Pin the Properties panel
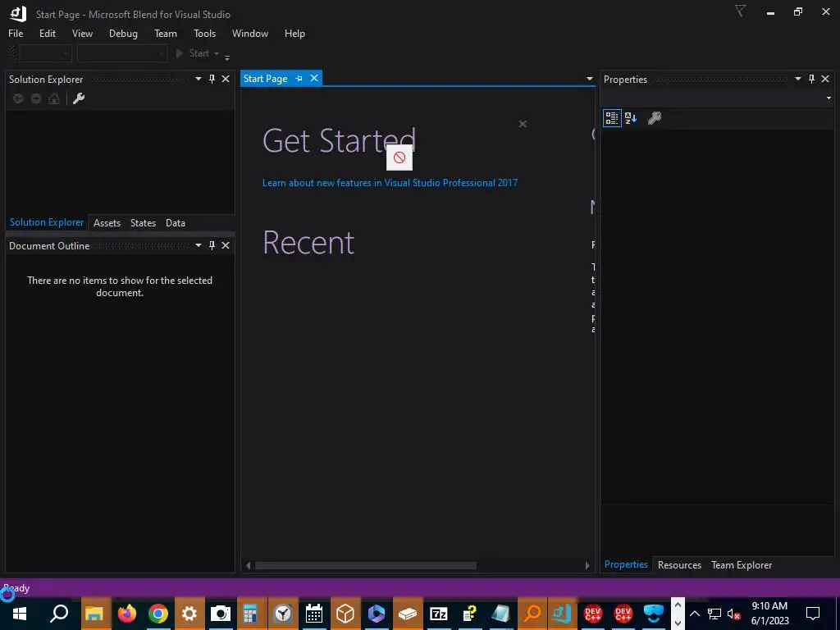 click(811, 80)
